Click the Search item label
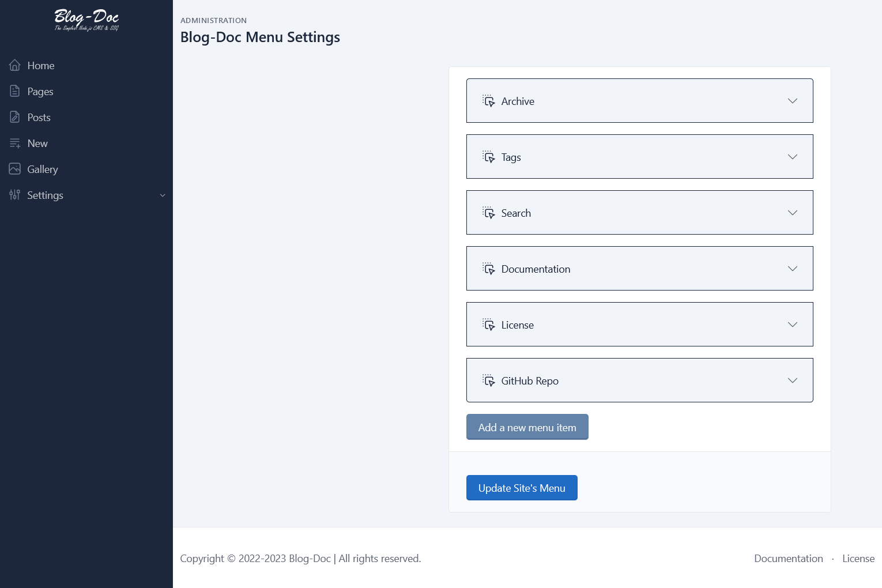882x588 pixels. point(516,213)
